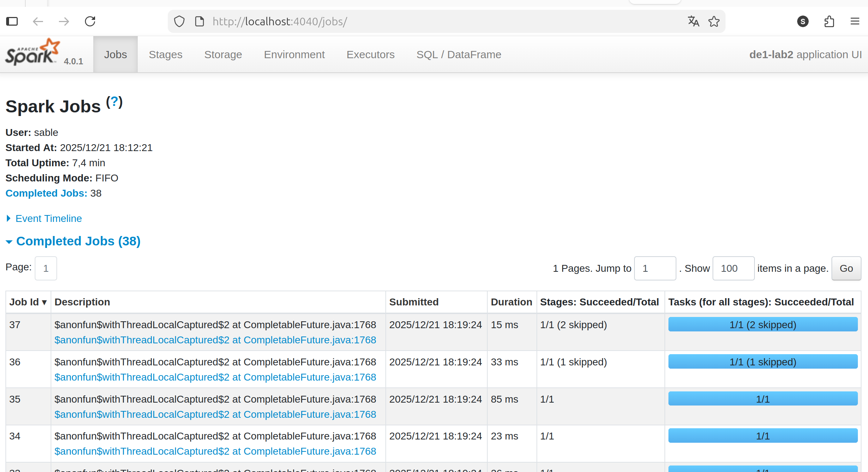This screenshot has height=472, width=868.
Task: Open the SQL / DataFrame page
Action: click(x=459, y=54)
